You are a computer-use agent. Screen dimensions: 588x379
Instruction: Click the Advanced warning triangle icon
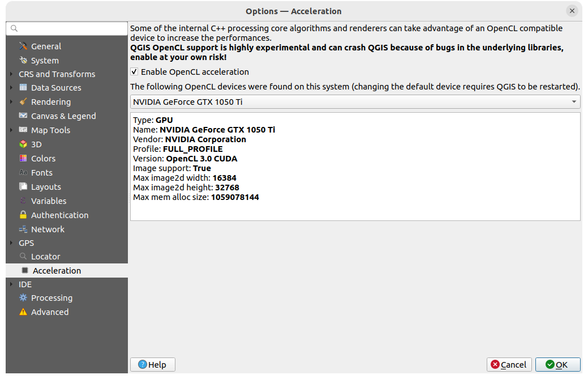click(x=24, y=312)
